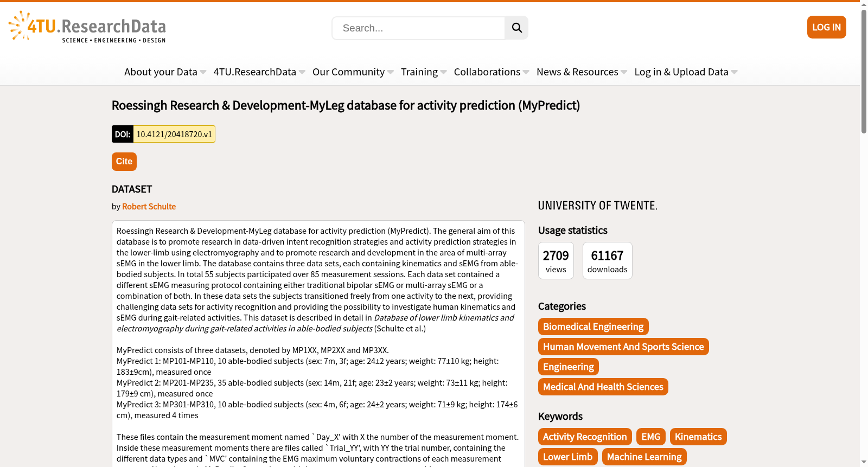Click the Categories heading
This screenshot has height=467, width=868.
click(562, 306)
